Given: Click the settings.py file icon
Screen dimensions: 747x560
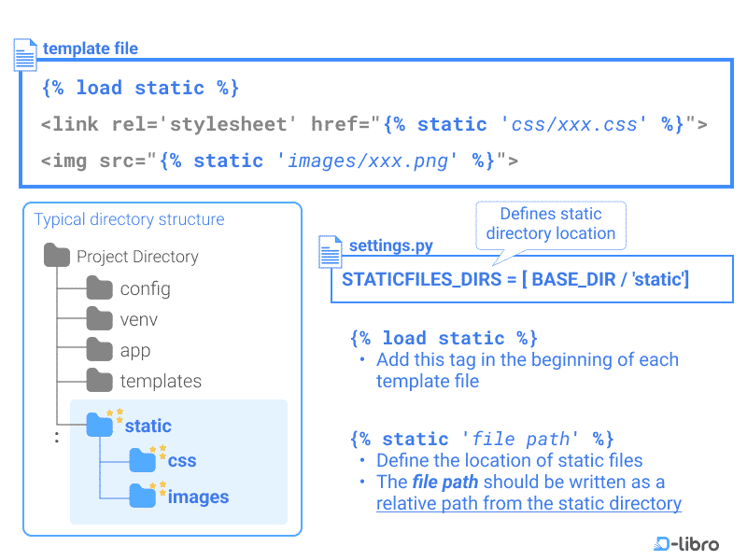Looking at the screenshot, I should coord(330,251).
